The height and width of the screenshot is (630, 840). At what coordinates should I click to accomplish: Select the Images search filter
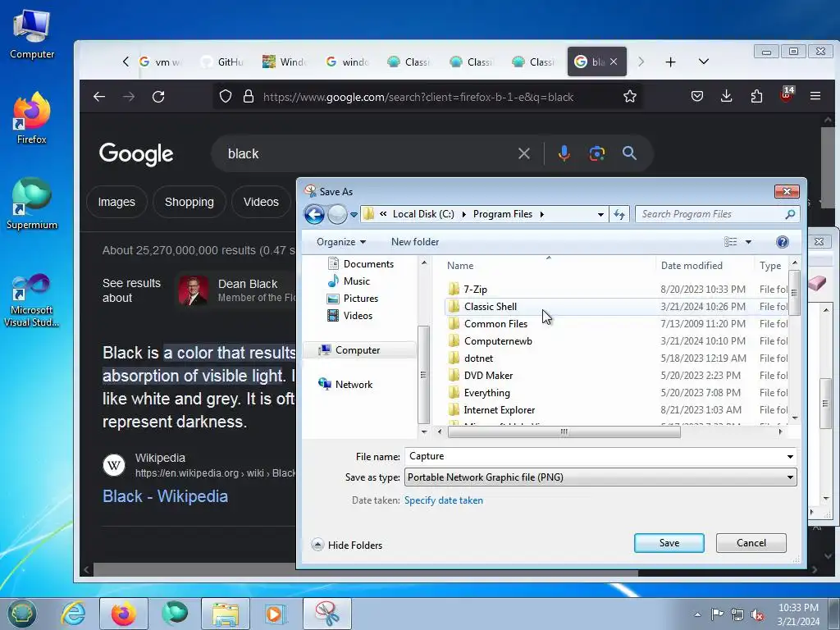(x=116, y=202)
